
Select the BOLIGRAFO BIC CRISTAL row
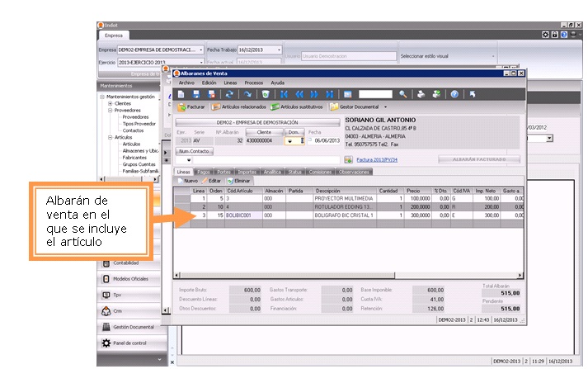coord(344,215)
